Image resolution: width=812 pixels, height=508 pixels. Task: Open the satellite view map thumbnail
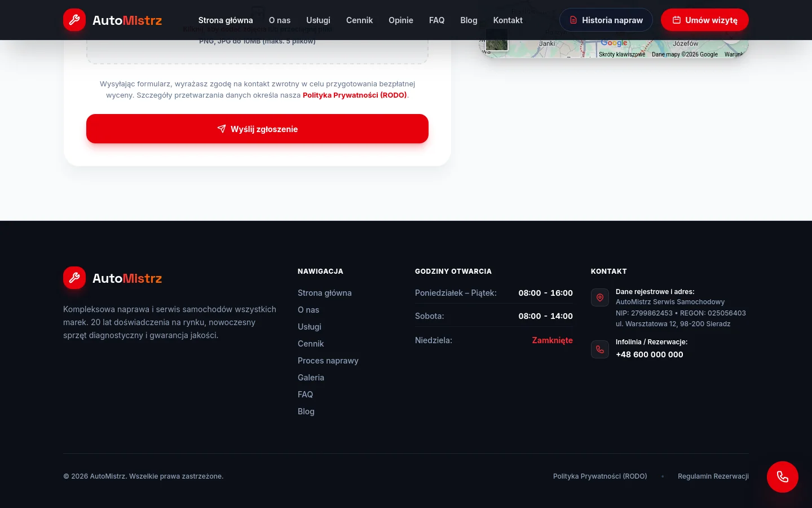(x=497, y=40)
